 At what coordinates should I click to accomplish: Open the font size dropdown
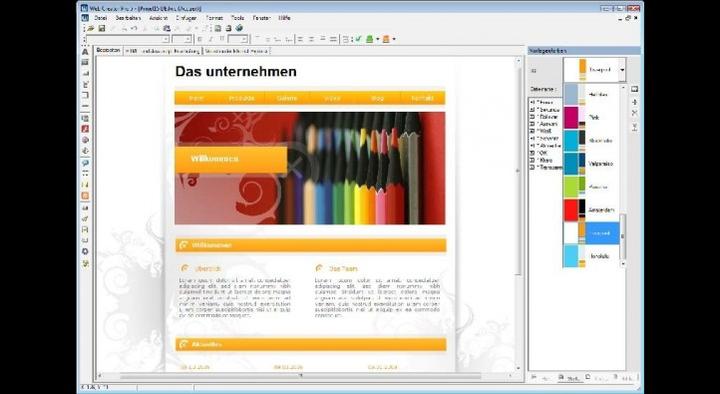coord(187,39)
